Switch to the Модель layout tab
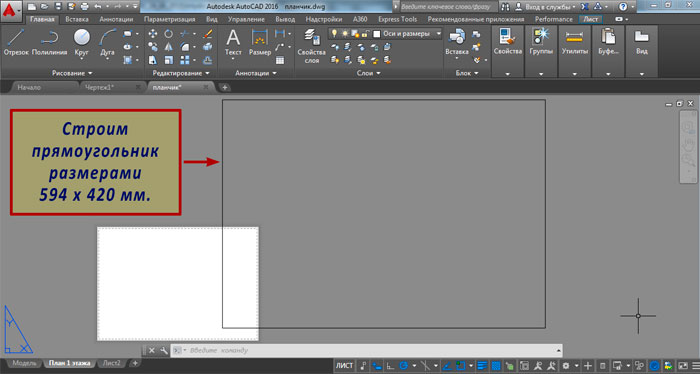The width and height of the screenshot is (700, 374). (24, 363)
